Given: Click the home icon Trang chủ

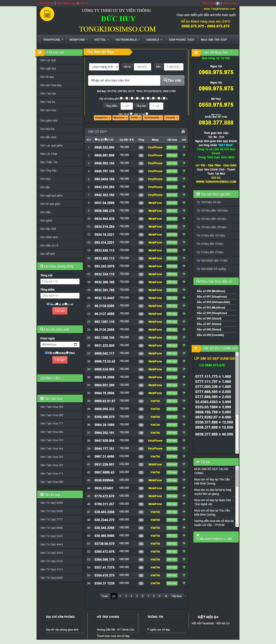Looking at the screenshot, I should point(41,3).
